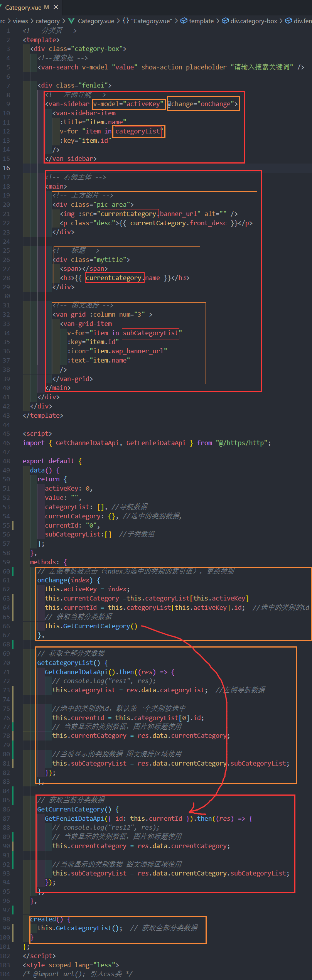Click the "@/https/http" import path
The image size is (312, 980).
point(241,443)
